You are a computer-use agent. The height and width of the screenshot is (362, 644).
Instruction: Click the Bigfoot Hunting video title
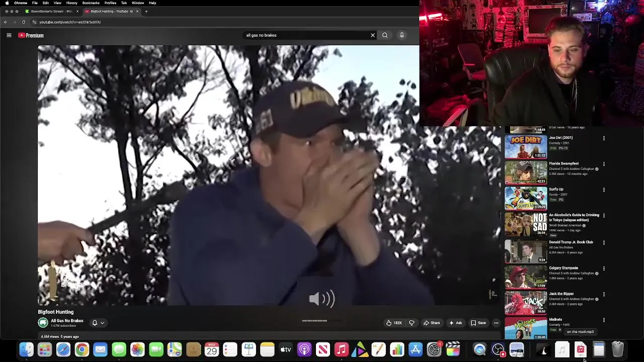(56, 312)
